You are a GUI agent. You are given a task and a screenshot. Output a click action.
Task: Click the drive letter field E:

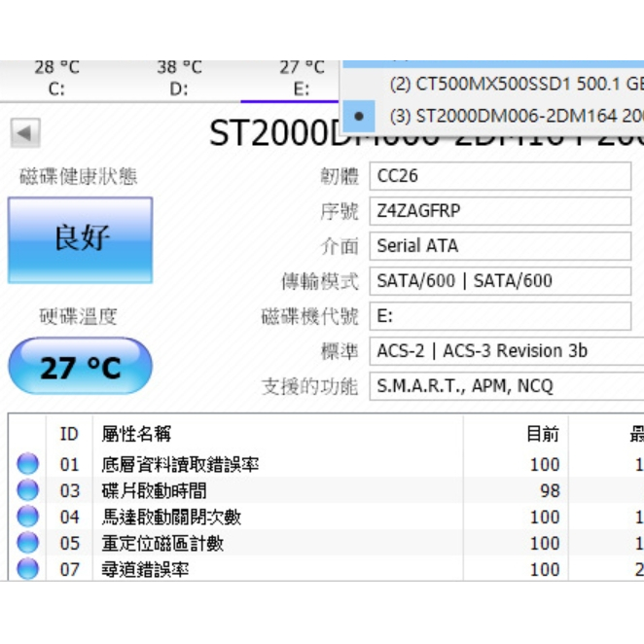click(x=500, y=316)
